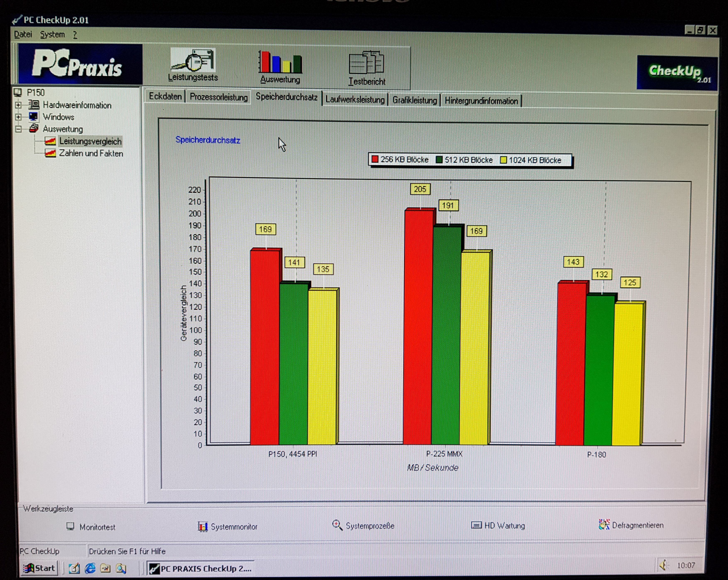Viewport: 728px width, 580px height.
Task: Click the Start button
Action: click(x=39, y=568)
